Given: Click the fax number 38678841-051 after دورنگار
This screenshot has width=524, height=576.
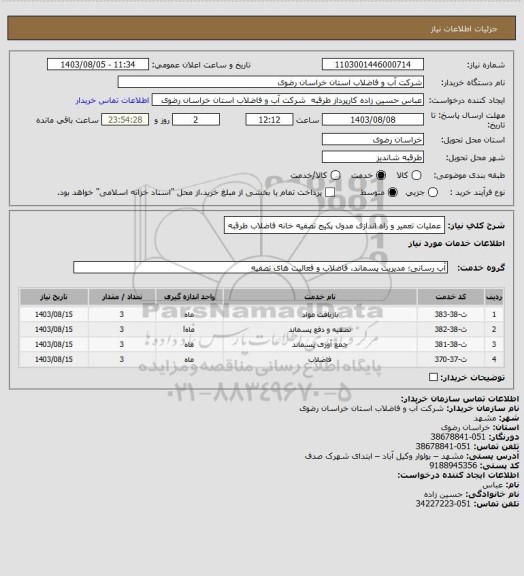Looking at the screenshot, I should [458, 437].
